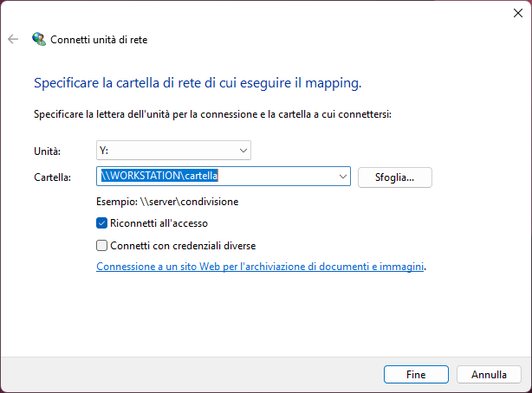Click the Unità: label

[47, 151]
